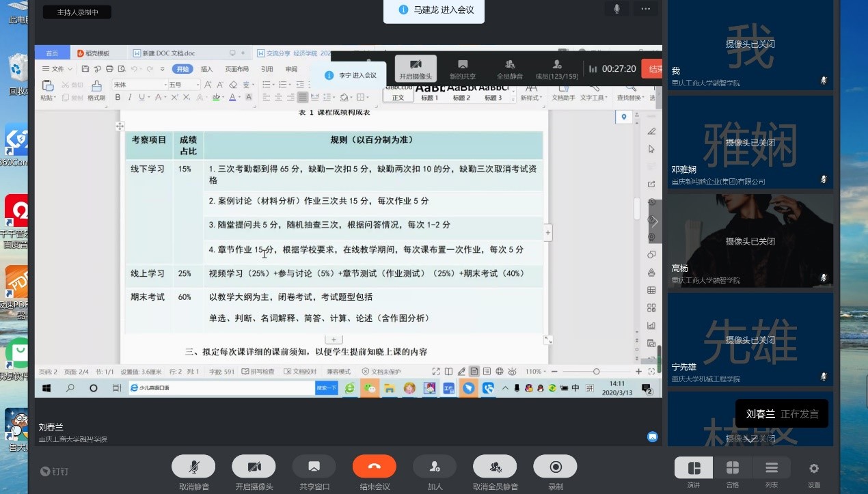Select the 列表 list layout icon
868x494 pixels.
click(771, 468)
